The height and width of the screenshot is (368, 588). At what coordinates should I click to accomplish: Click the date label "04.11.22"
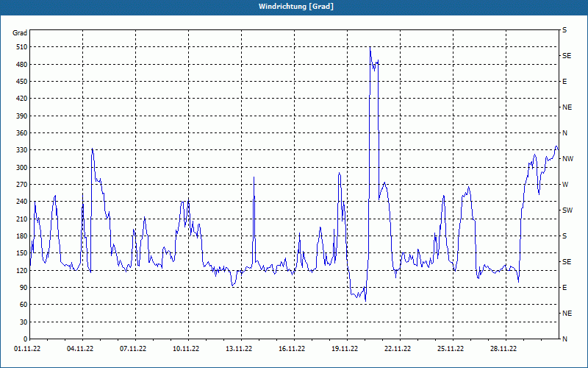pyautogui.click(x=80, y=349)
